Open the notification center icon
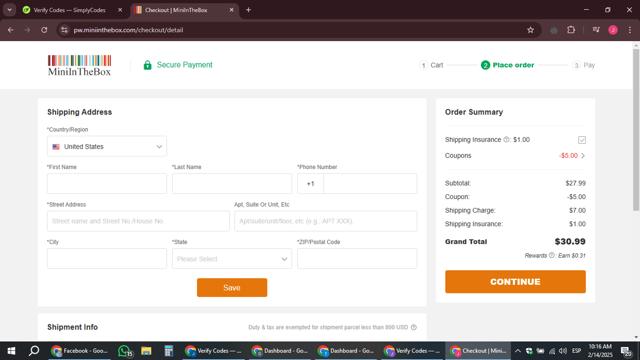This screenshot has height=360, width=640. point(626,351)
